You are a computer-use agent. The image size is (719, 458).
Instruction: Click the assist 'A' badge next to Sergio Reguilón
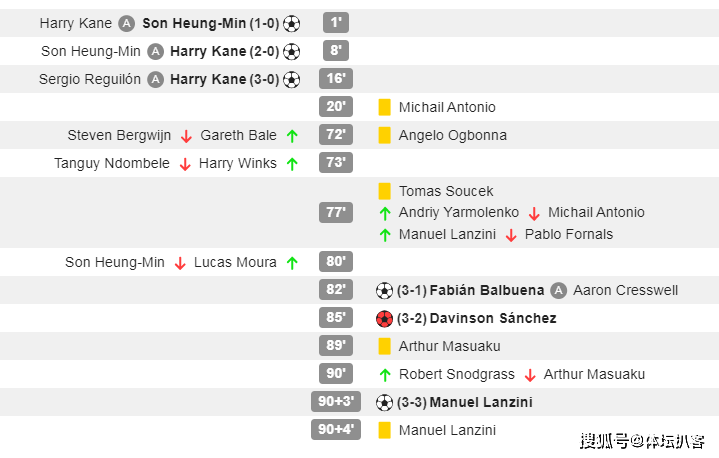tap(155, 79)
